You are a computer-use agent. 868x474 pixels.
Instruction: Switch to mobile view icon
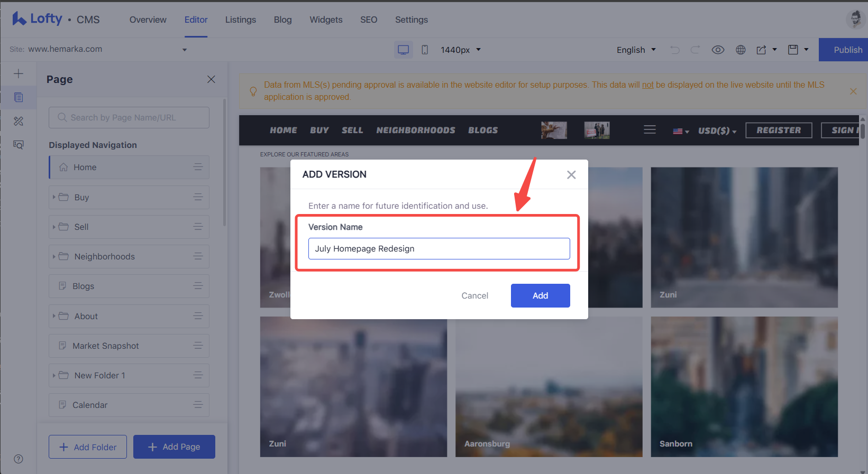click(x=425, y=50)
